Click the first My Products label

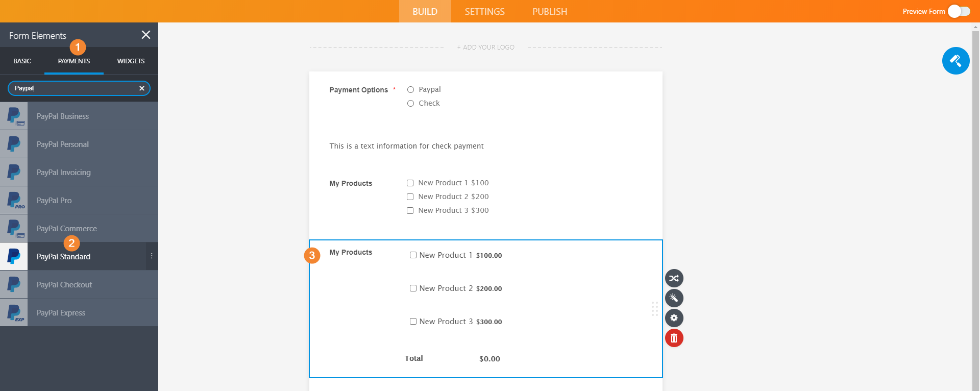click(351, 183)
